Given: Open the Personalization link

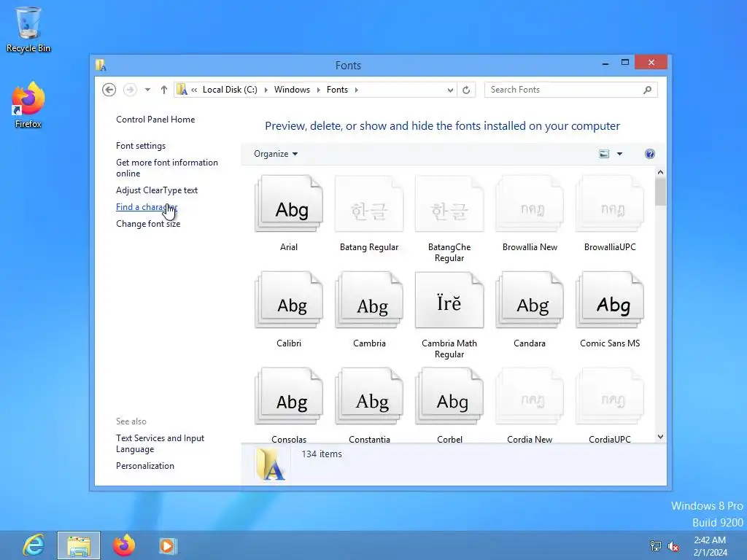Looking at the screenshot, I should 145,466.
